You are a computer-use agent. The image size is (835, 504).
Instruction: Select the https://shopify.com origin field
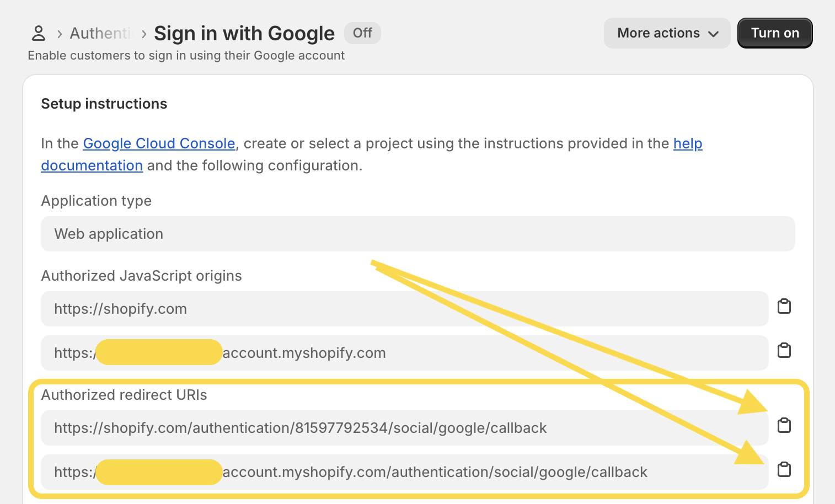pyautogui.click(x=405, y=309)
